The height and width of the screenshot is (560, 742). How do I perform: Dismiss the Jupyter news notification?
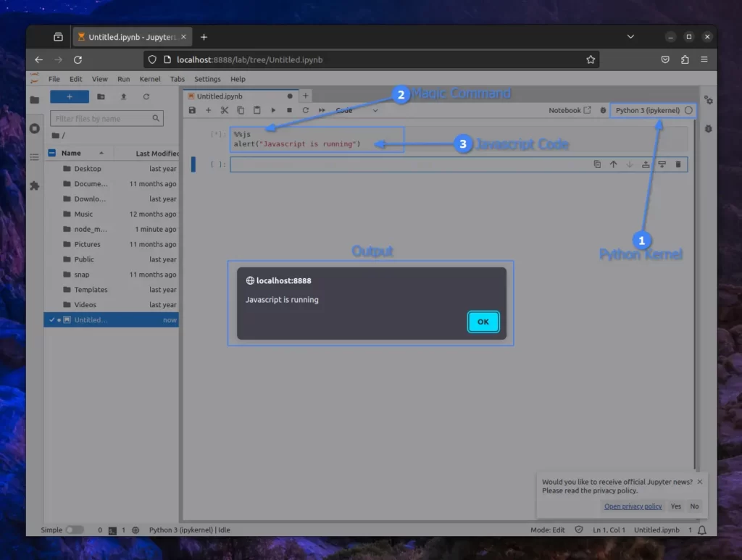tap(700, 482)
